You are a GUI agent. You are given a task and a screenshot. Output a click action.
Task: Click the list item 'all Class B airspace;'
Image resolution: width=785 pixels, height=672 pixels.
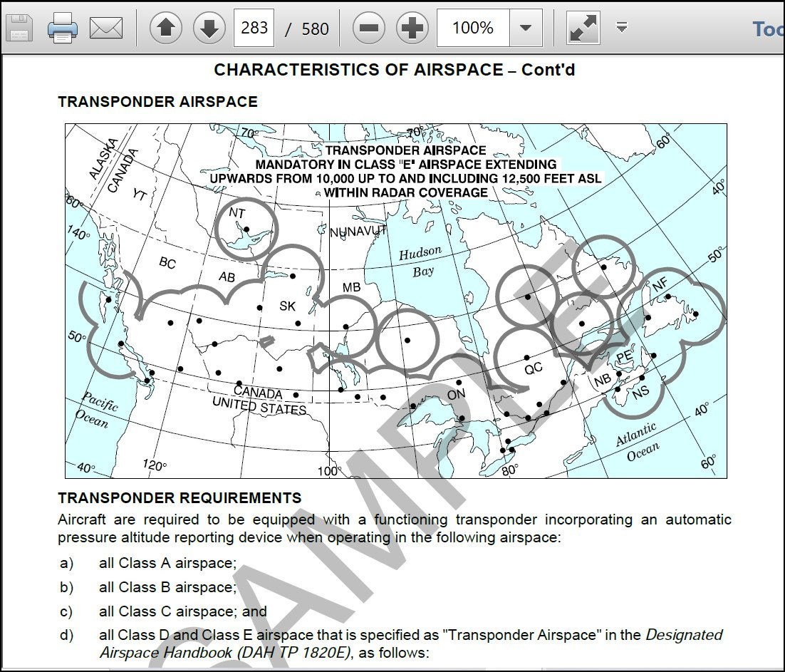[x=167, y=587]
